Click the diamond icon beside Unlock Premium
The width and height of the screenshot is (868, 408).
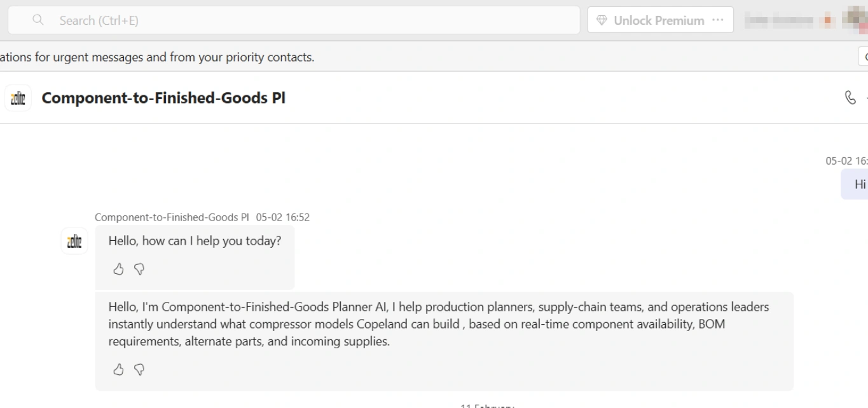coord(602,20)
